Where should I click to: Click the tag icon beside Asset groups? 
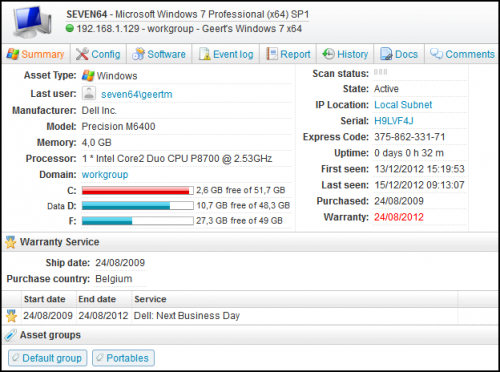[10, 335]
